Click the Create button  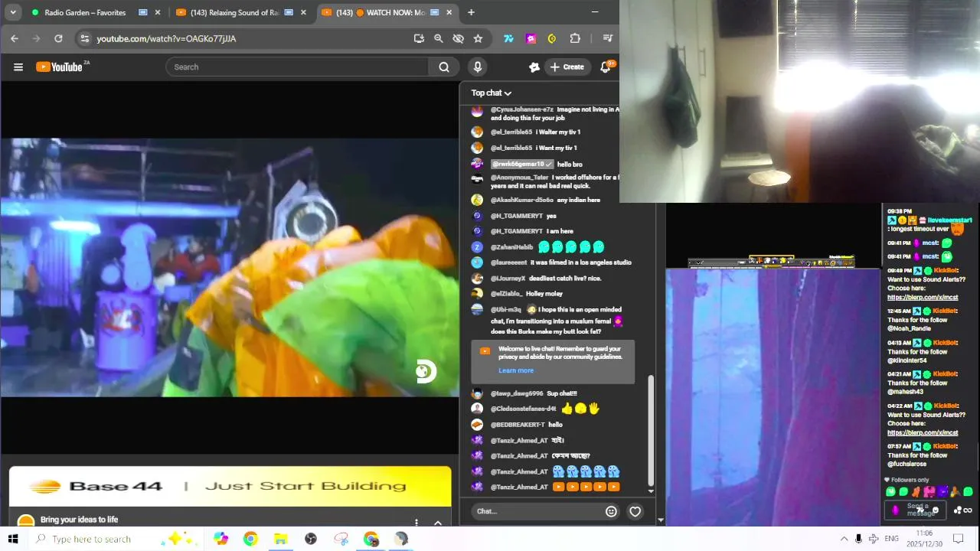point(567,67)
